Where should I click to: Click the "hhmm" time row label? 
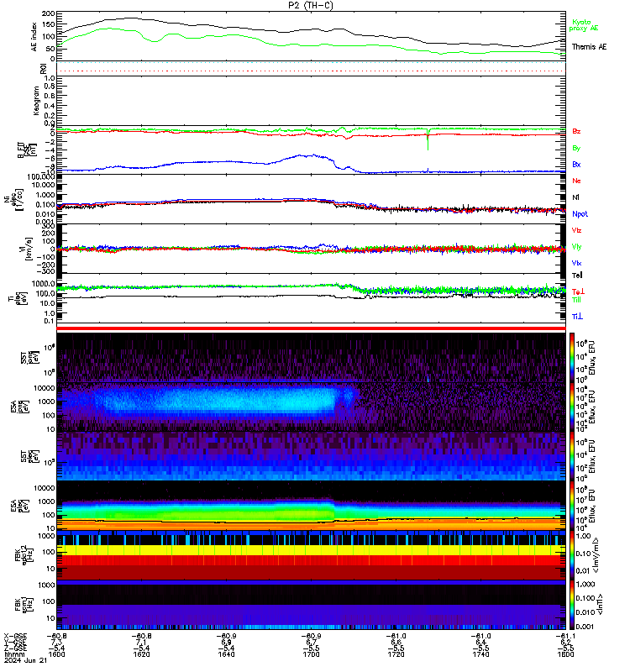click(13, 654)
